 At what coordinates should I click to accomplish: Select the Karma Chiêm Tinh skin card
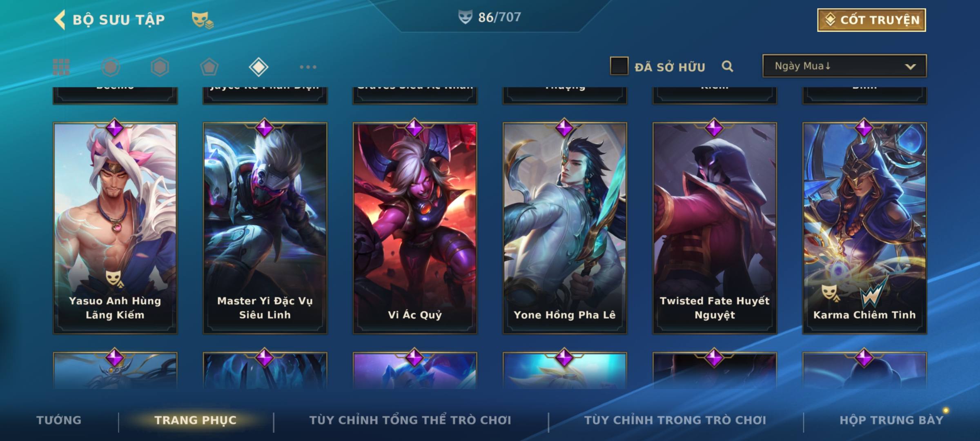(864, 228)
